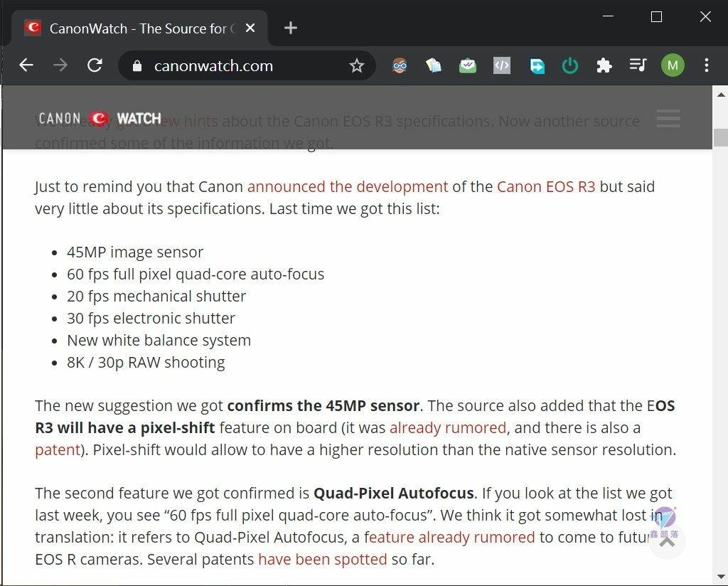Open the code brackets extension icon

coord(502,65)
